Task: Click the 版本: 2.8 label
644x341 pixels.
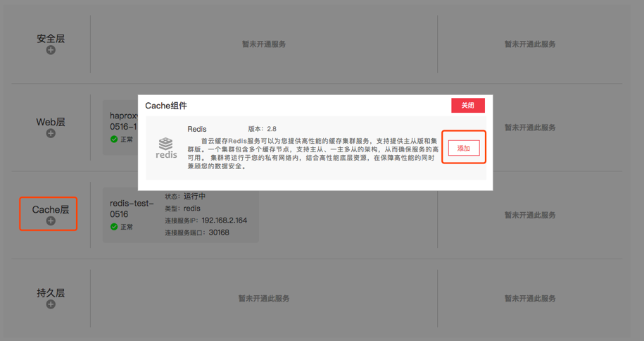Action: (262, 129)
